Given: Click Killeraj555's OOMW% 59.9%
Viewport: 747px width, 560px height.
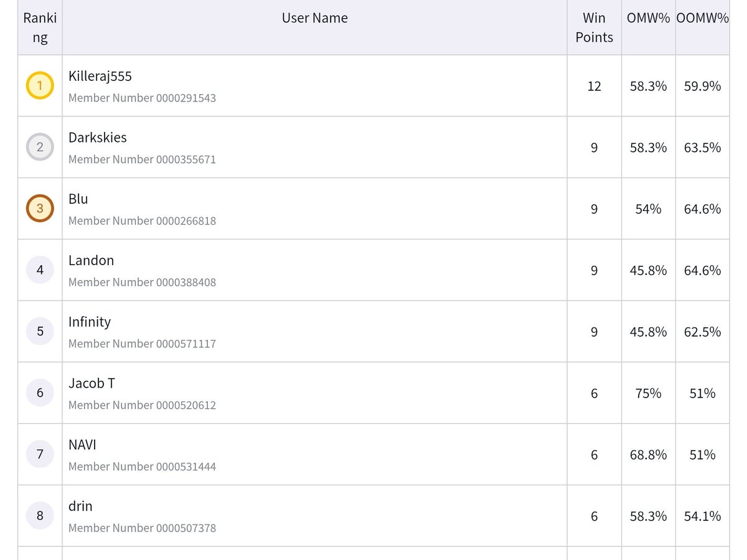Looking at the screenshot, I should pyautogui.click(x=702, y=86).
